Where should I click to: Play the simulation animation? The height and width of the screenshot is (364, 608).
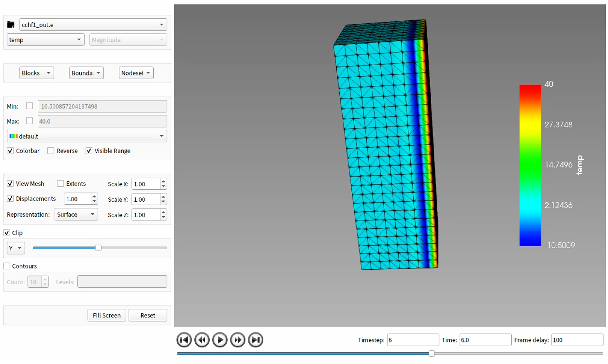click(x=220, y=340)
